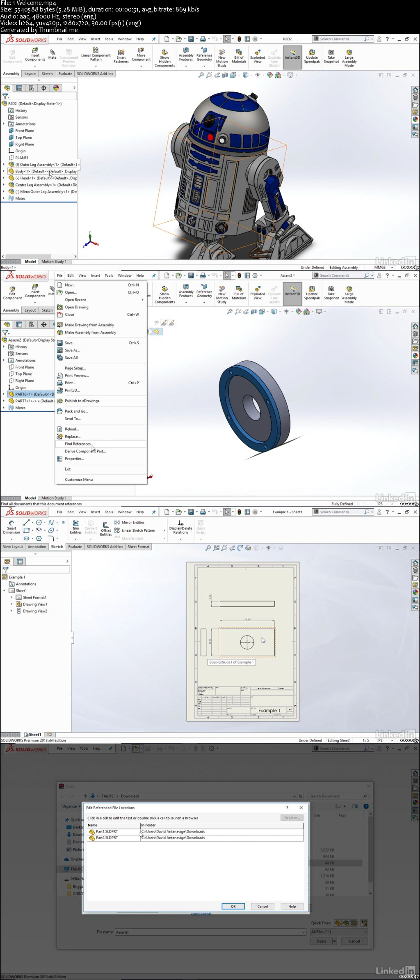Image resolution: width=420 pixels, height=980 pixels.
Task: Switch to the Sheet Format tab
Action: [138, 547]
